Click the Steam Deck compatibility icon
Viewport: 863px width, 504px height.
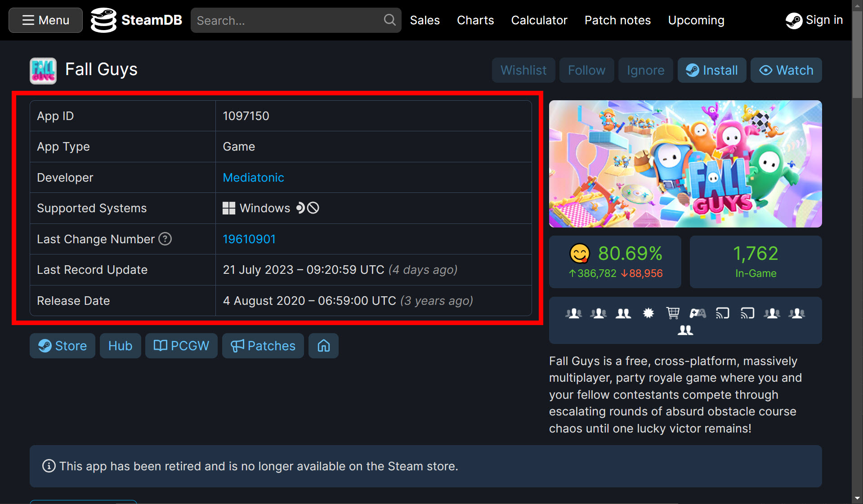point(300,208)
